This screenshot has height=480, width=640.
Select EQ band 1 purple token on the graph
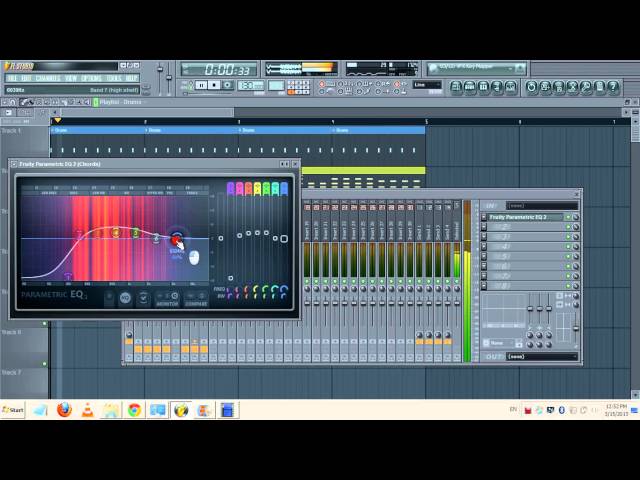coord(68,276)
